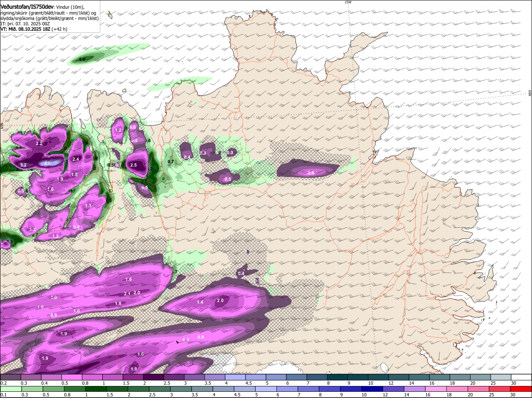Pick upper scale light grey swatch for 25–30 mm

(x=501, y=377)
